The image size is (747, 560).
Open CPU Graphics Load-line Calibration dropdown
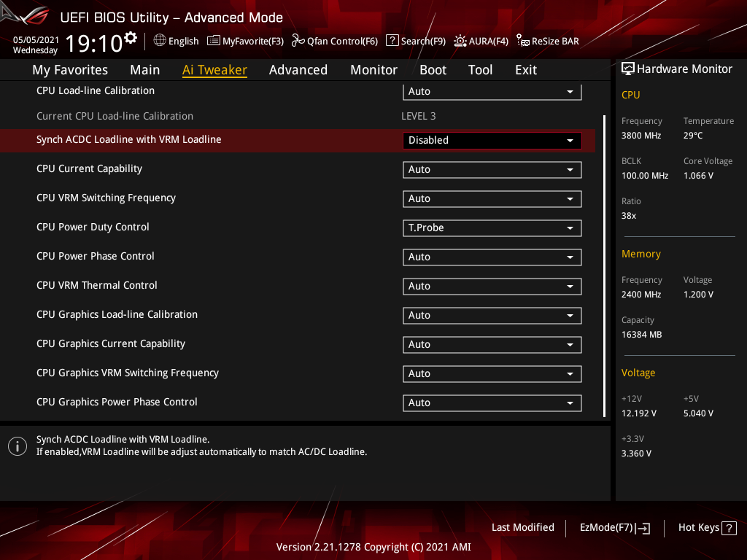pyautogui.click(x=492, y=315)
